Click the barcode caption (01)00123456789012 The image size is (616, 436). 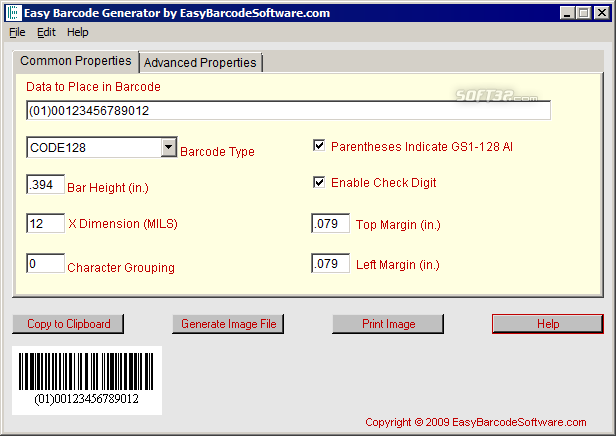pyautogui.click(x=86, y=399)
